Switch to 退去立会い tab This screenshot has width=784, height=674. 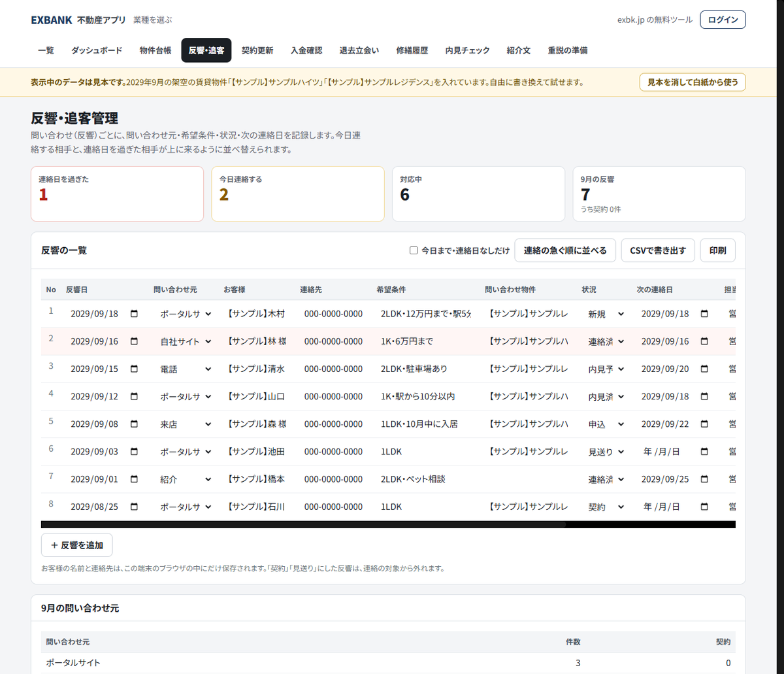point(359,50)
